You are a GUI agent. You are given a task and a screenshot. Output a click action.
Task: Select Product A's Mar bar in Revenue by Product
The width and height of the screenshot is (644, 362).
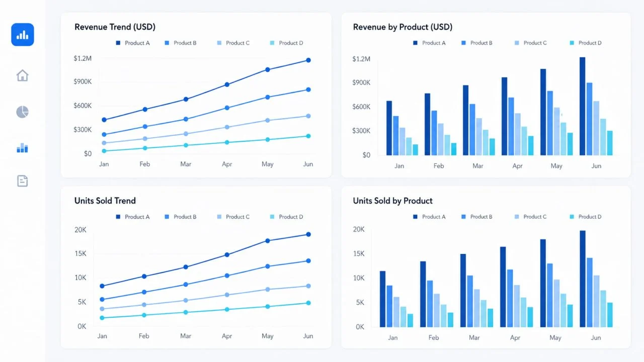click(466, 120)
